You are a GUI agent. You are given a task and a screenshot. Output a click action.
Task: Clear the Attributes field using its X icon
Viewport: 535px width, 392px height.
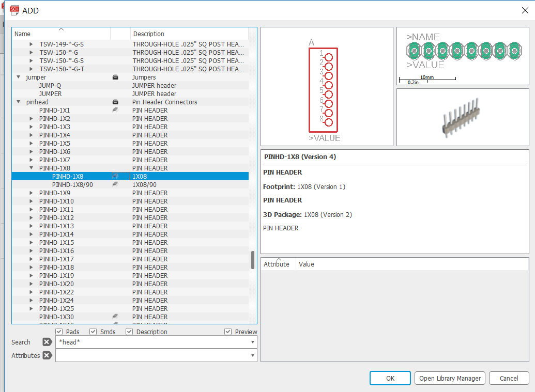(x=47, y=355)
